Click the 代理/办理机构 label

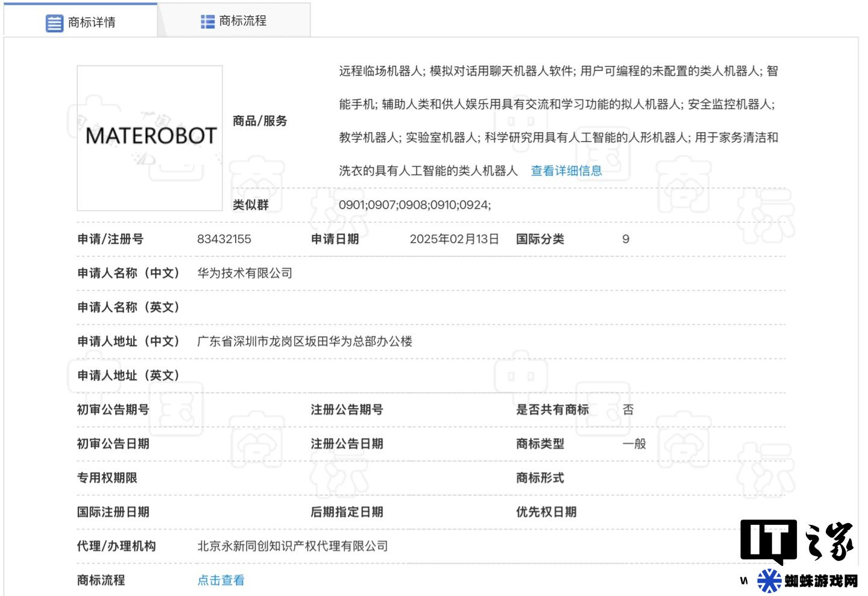(x=116, y=546)
